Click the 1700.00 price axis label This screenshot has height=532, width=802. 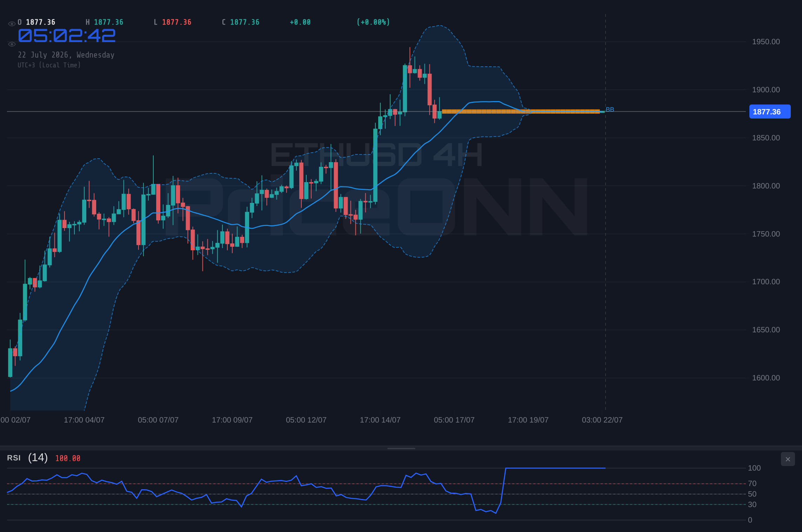tap(766, 282)
